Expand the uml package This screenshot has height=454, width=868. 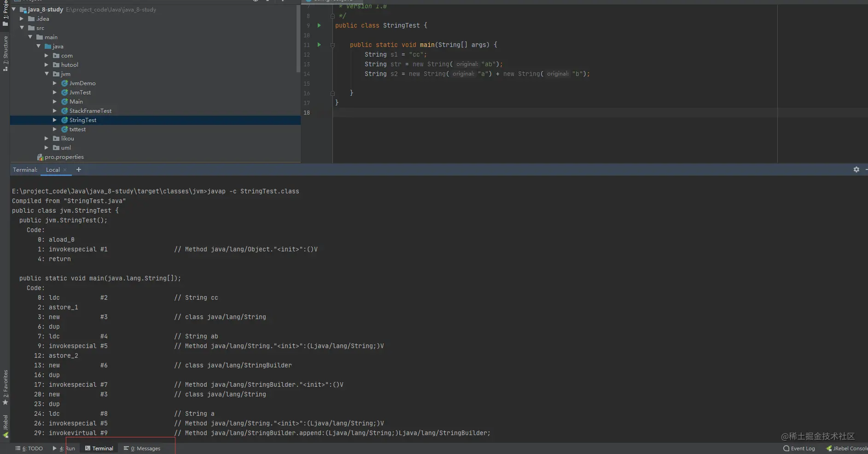[x=47, y=147]
